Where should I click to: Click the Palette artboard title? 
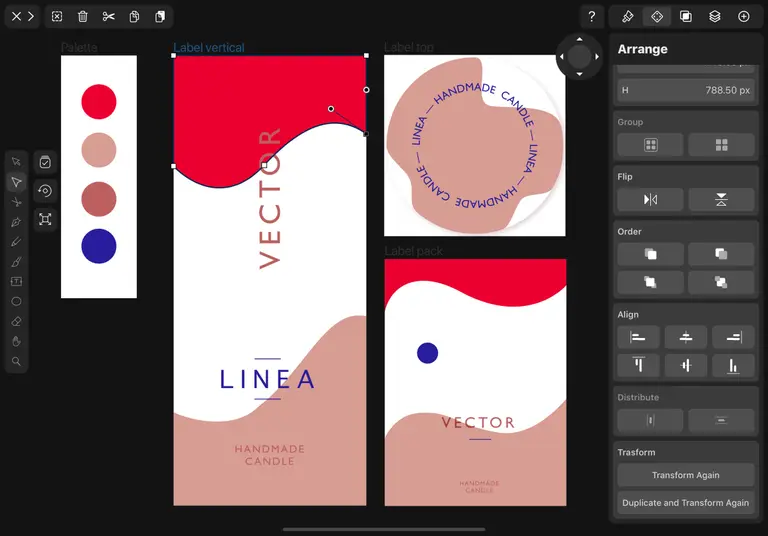point(79,47)
